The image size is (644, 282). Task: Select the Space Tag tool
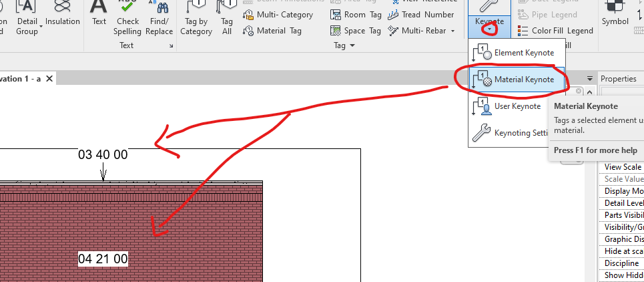click(x=356, y=31)
